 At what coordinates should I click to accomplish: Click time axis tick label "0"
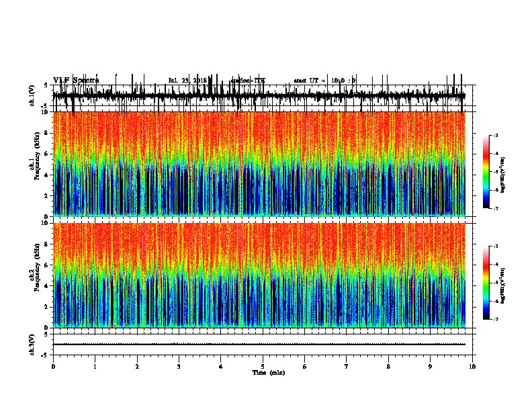click(53, 366)
